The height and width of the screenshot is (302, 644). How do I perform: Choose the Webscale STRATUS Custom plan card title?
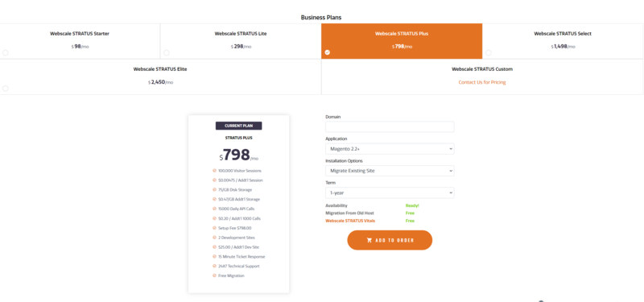tap(482, 69)
